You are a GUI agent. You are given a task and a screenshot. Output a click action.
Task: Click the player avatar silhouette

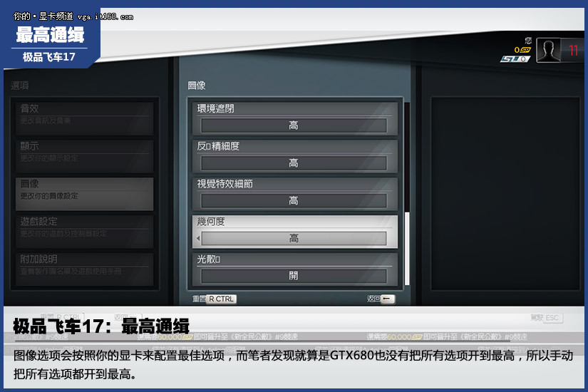pyautogui.click(x=548, y=51)
